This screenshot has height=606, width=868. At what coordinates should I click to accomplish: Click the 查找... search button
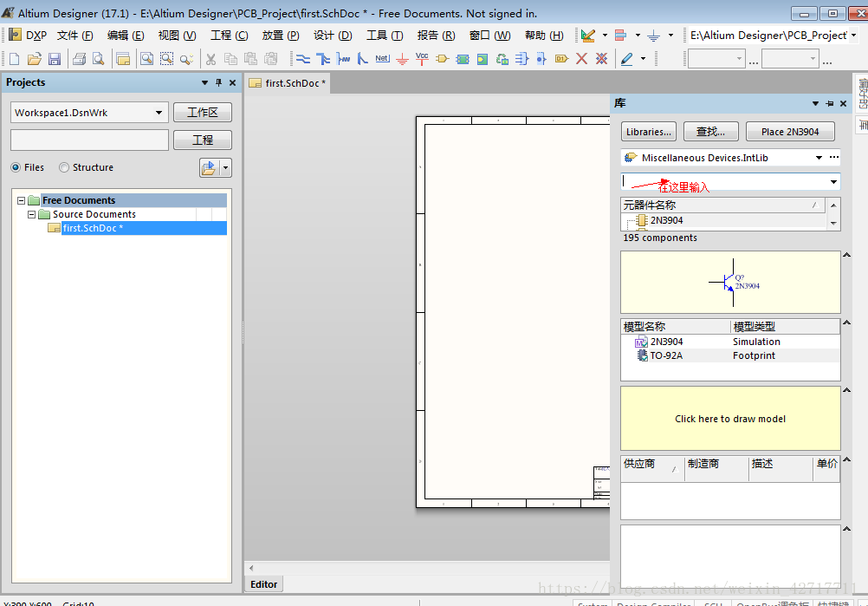[711, 132]
